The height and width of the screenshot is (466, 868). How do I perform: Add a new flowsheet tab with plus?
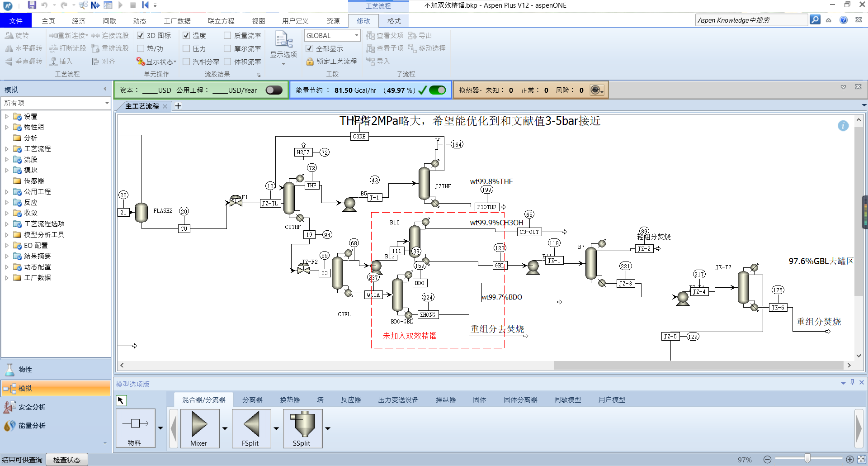coord(178,106)
